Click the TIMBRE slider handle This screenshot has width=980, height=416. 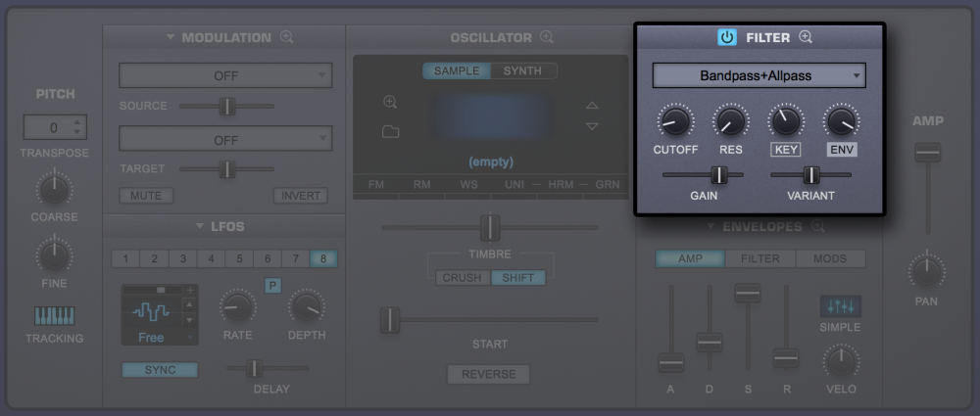490,227
